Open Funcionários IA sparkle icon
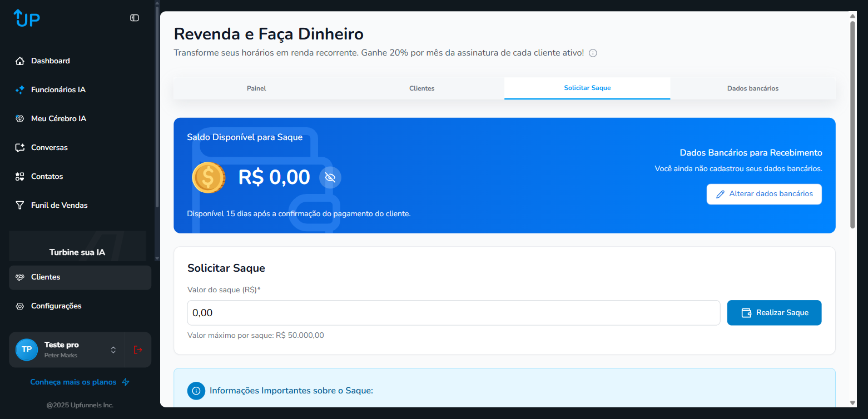 point(20,90)
